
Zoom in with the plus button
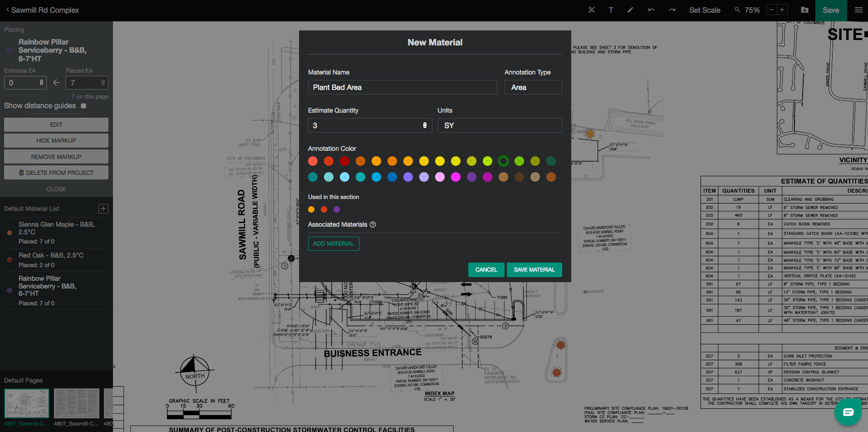click(x=782, y=10)
